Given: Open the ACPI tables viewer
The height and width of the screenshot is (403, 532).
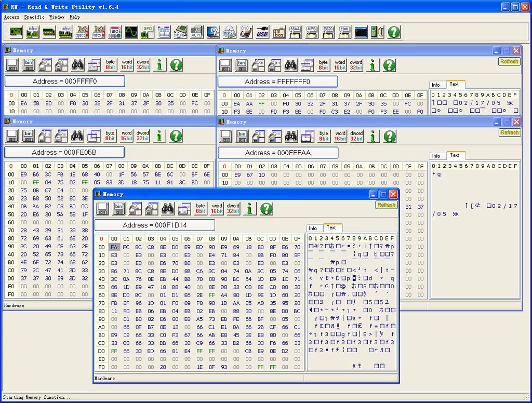Looking at the screenshot, I should [197, 32].
